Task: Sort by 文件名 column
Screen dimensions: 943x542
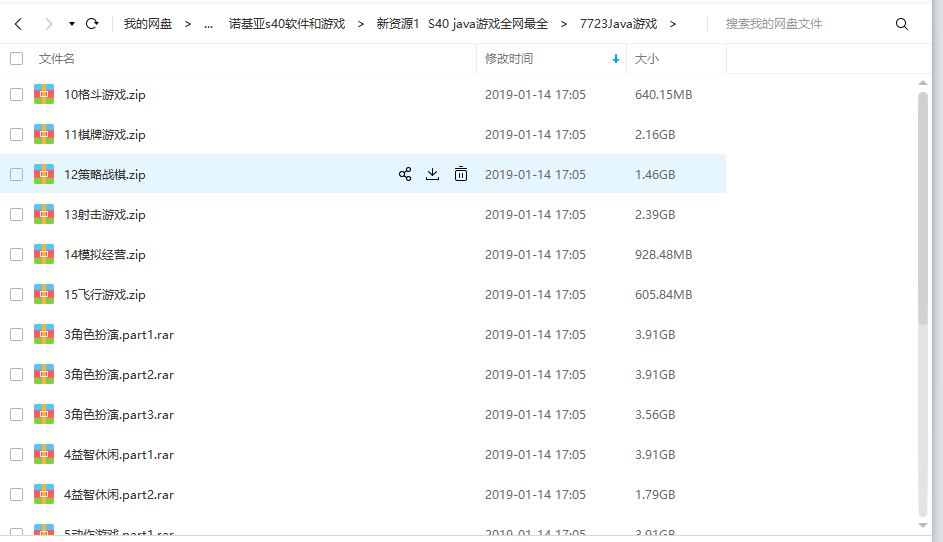Action: pyautogui.click(x=57, y=58)
